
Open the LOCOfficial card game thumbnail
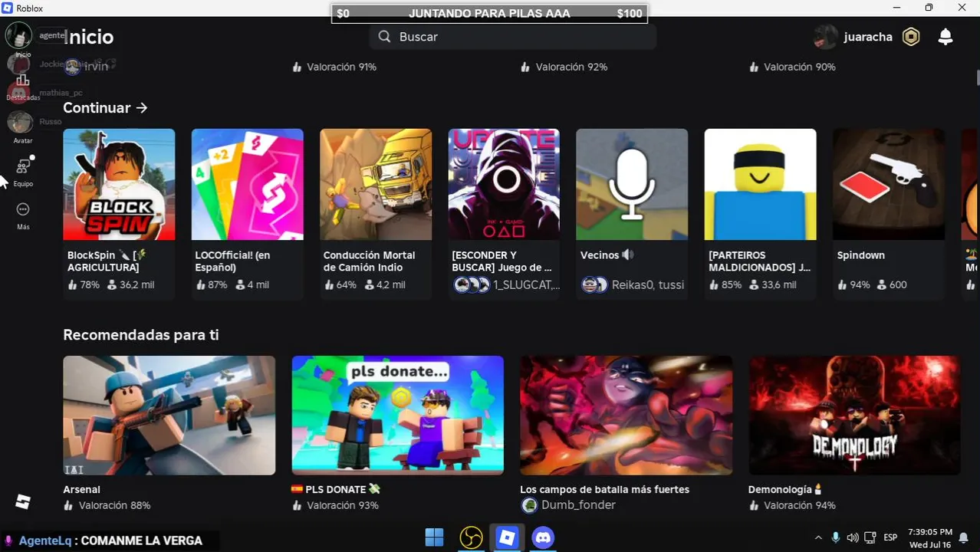247,184
